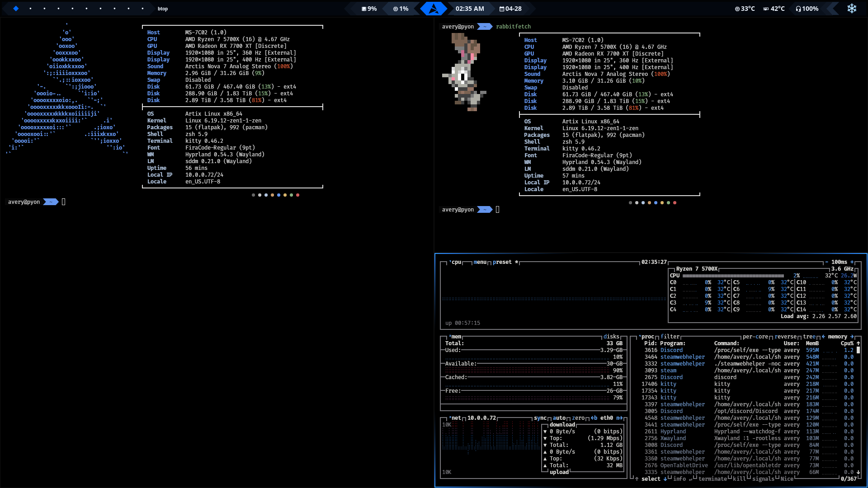Screen dimensions: 868x488
Task: Open the preset option in btop
Action: coord(502,262)
